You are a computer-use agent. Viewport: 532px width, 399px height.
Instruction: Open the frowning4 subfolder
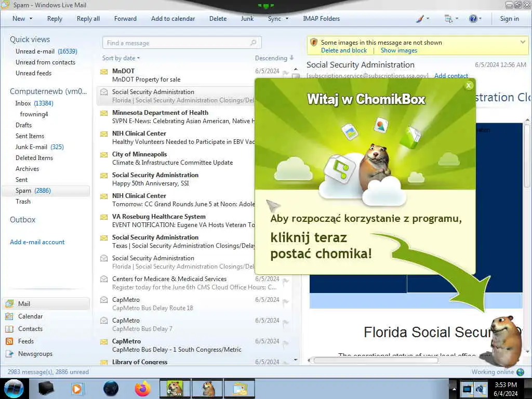click(x=34, y=114)
